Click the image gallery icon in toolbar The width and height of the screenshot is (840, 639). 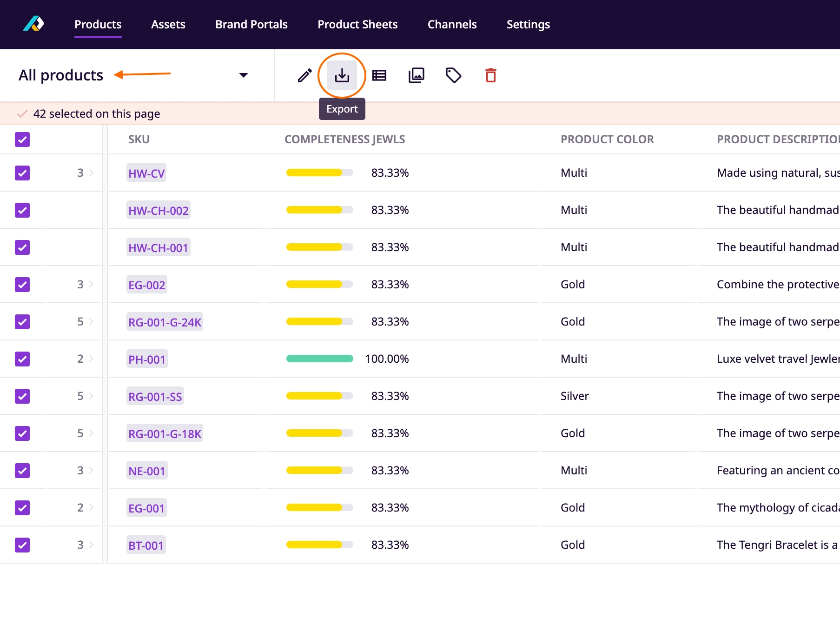[x=417, y=75]
